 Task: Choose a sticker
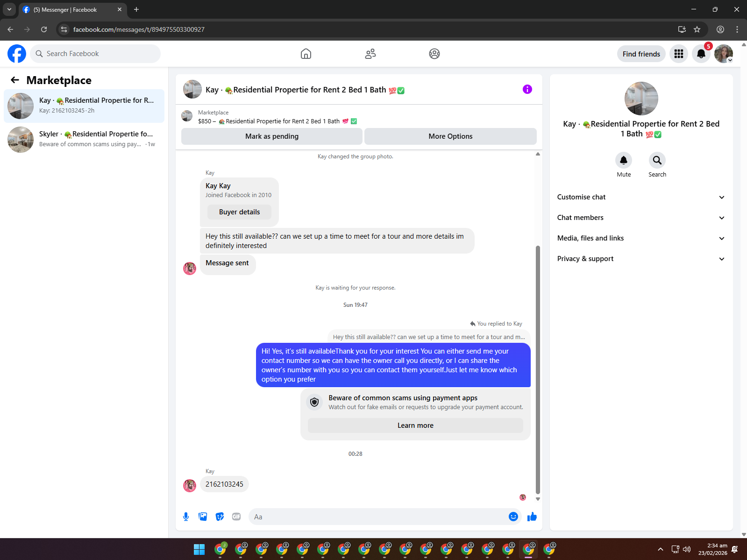tap(220, 517)
